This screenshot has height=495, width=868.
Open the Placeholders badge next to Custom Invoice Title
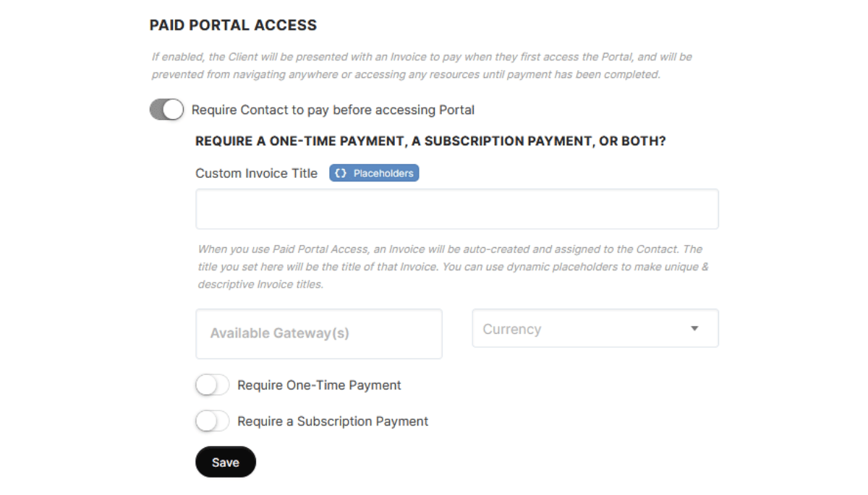coord(374,173)
